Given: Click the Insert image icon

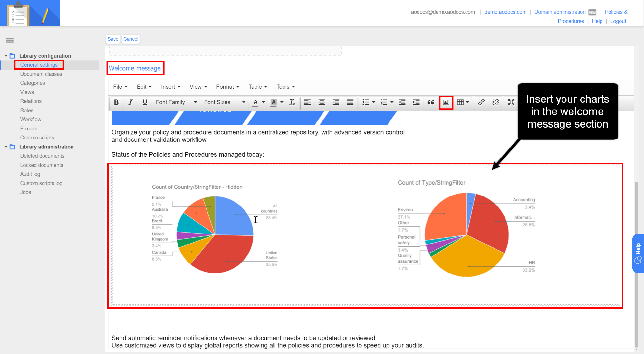Looking at the screenshot, I should coord(446,102).
